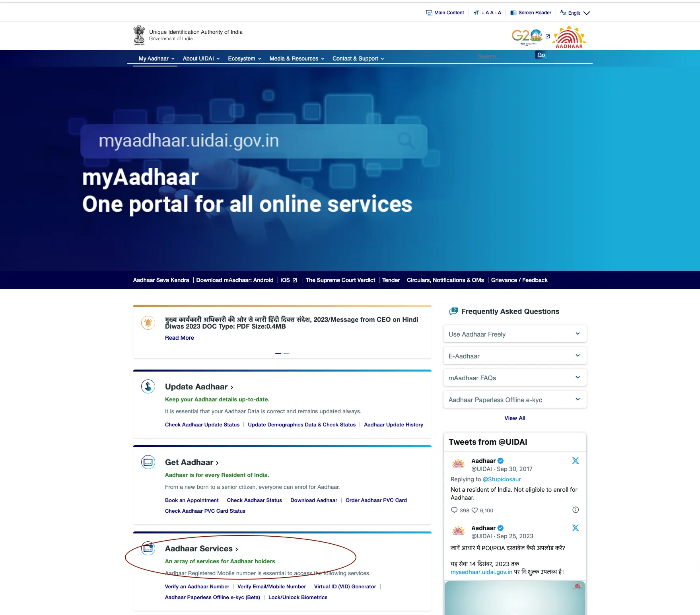700x615 pixels.
Task: Expand Aadhaar Paperless Offline e-kyc FAQ
Action: pos(515,400)
